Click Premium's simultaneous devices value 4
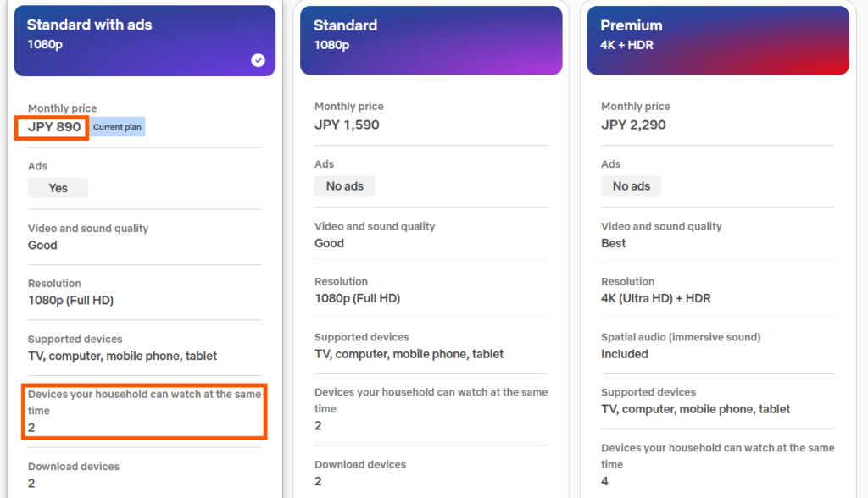 pos(605,481)
